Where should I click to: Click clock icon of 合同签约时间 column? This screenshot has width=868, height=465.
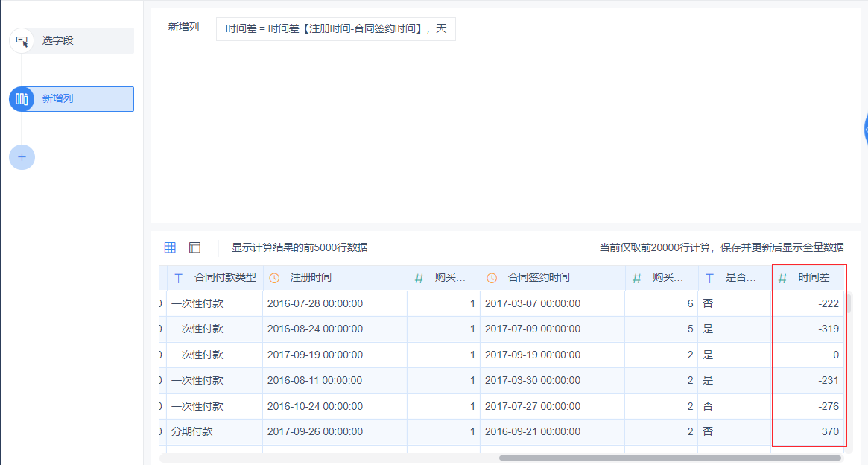click(492, 279)
